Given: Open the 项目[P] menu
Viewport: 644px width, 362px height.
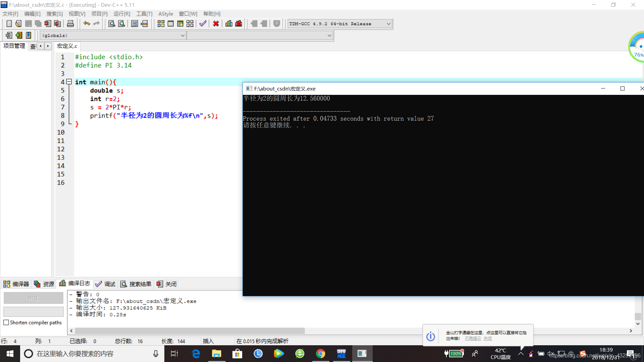Looking at the screenshot, I should tap(99, 14).
